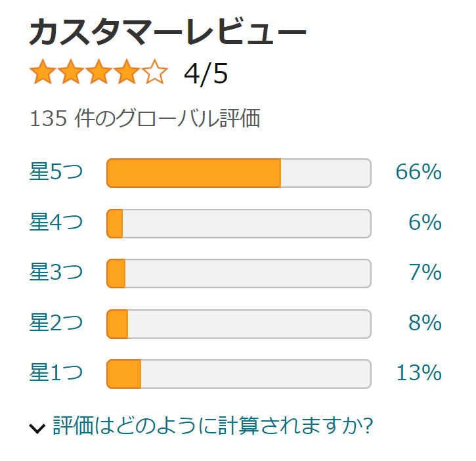Image resolution: width=476 pixels, height=461 pixels.
Task: Click the 2-star histogram bar
Action: pyautogui.click(x=238, y=324)
